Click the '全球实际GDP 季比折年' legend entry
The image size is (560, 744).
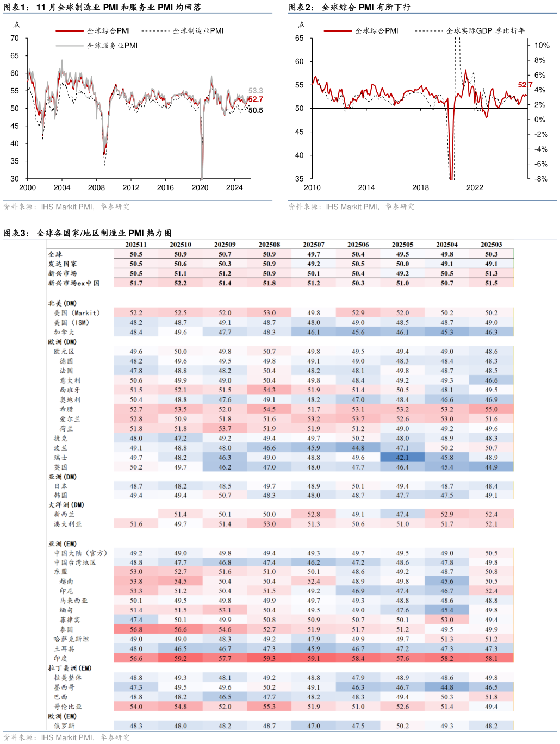click(470, 31)
